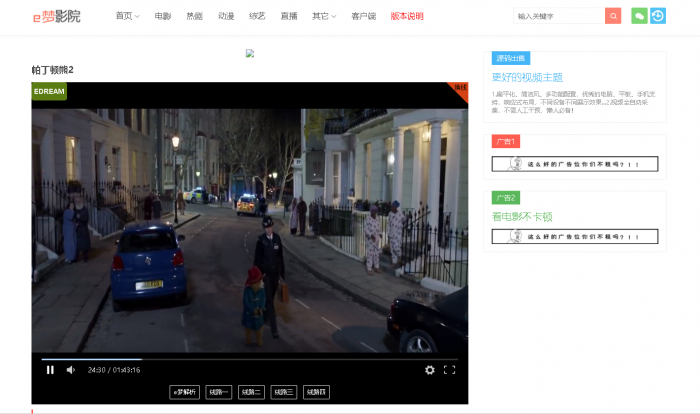Seek on the video progress bar
Image resolution: width=700 pixels, height=414 pixels.
pos(250,358)
